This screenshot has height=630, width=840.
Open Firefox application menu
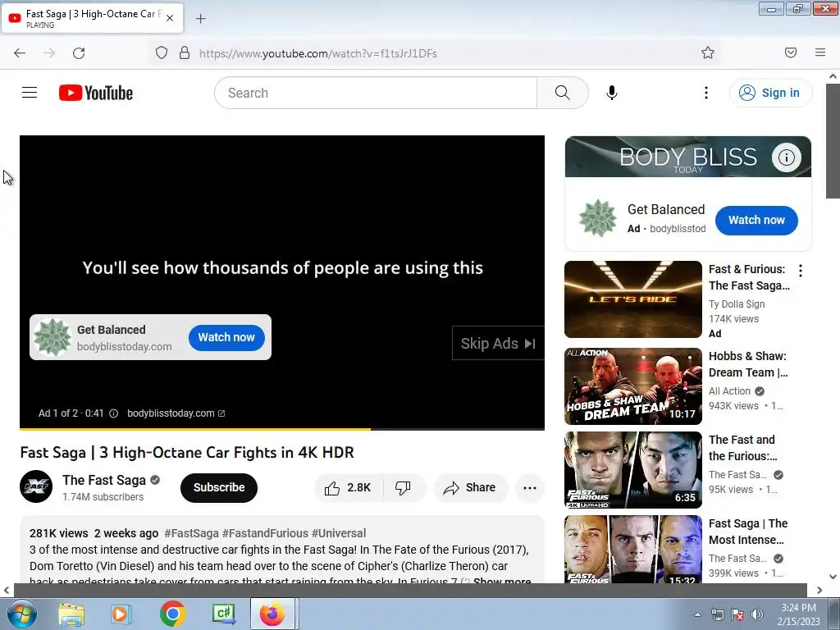819,52
